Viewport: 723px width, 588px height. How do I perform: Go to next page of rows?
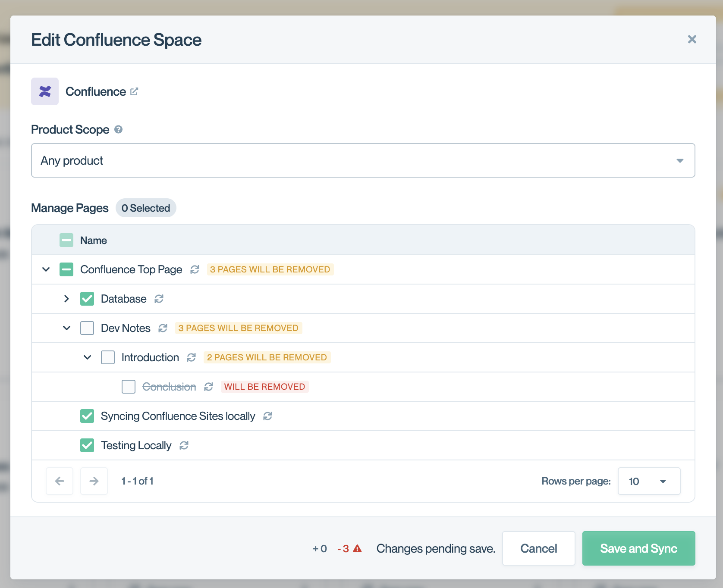94,481
